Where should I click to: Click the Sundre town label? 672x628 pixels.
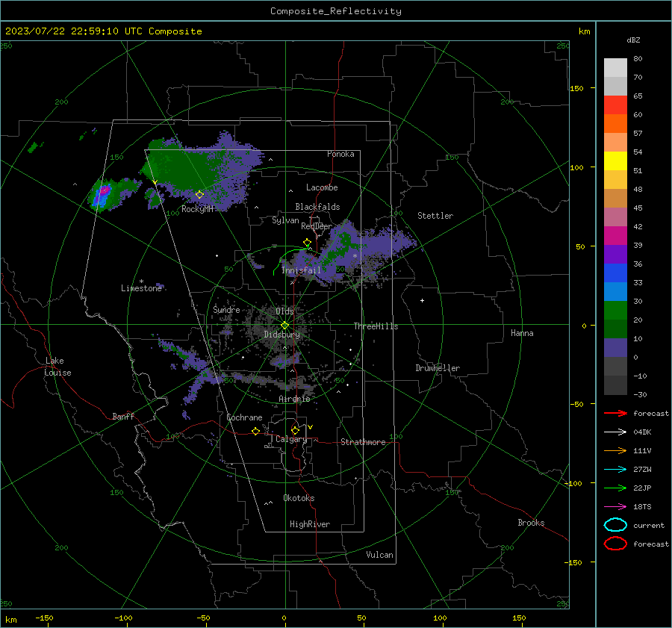point(226,309)
